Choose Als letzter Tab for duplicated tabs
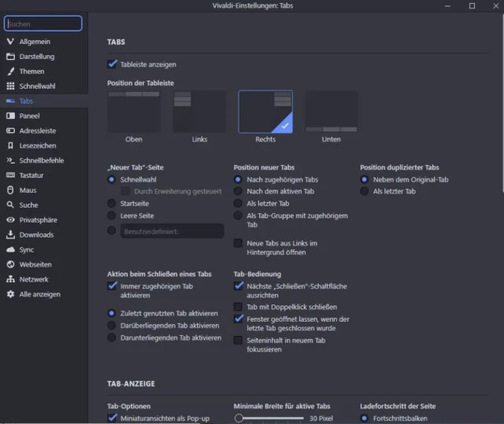 365,191
